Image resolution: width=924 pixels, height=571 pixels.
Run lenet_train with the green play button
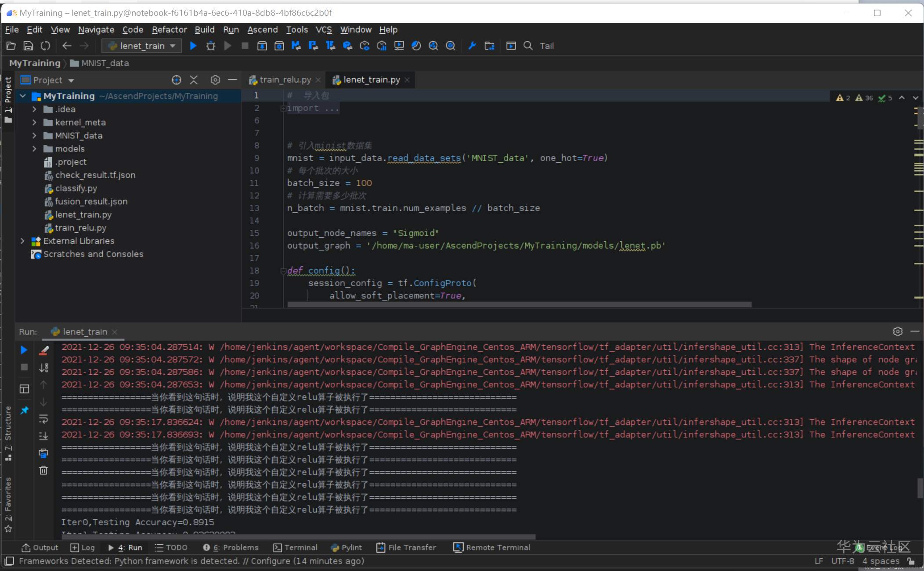click(x=193, y=46)
